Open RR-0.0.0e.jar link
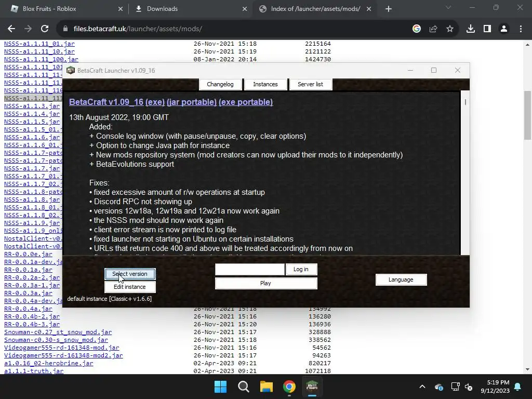The width and height of the screenshot is (532, 399). click(28, 254)
